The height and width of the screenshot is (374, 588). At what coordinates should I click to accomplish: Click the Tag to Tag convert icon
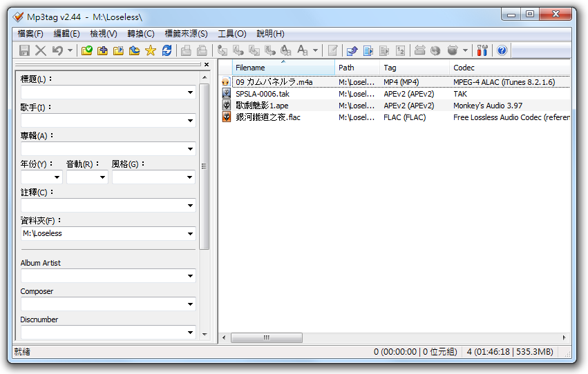(286, 50)
